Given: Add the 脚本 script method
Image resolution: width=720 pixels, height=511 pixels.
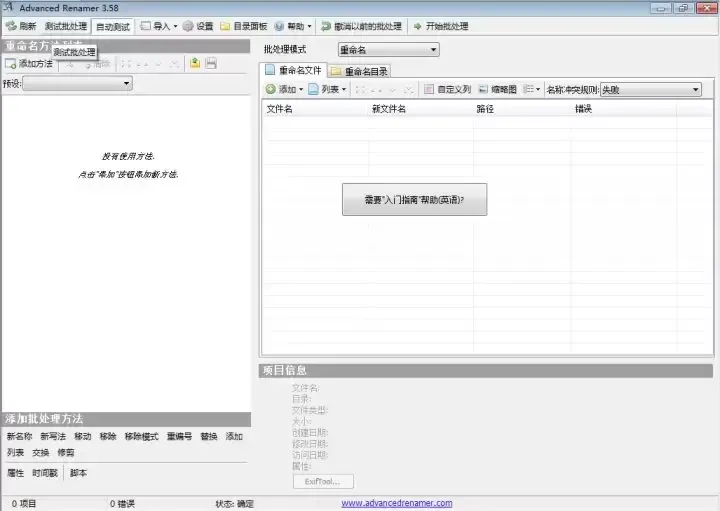Looking at the screenshot, I should pos(78,473).
